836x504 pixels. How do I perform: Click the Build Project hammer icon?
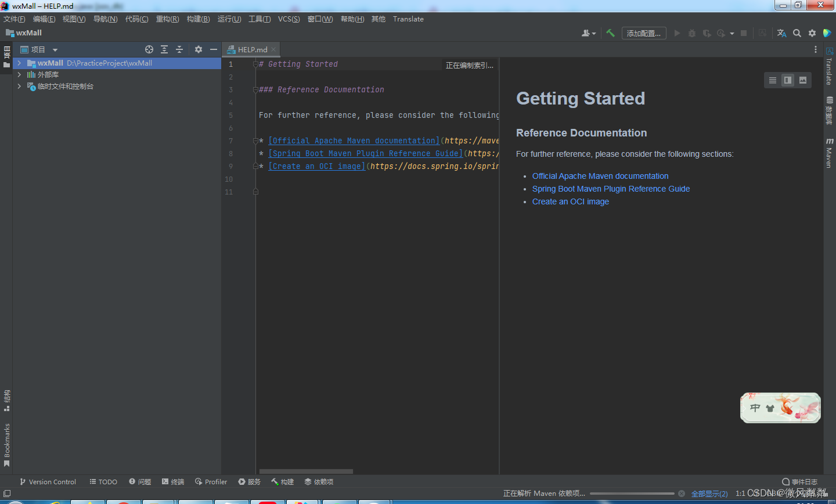[x=610, y=33]
